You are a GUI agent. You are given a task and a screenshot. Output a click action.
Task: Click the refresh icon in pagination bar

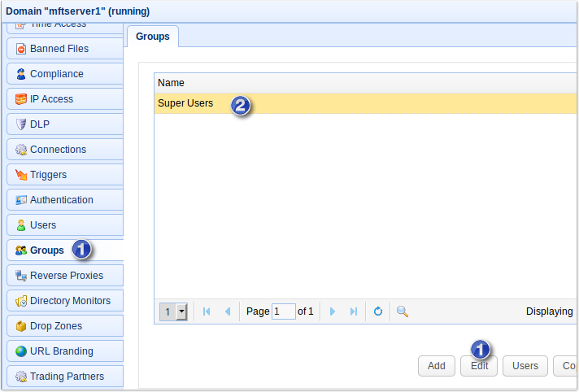coord(378,311)
